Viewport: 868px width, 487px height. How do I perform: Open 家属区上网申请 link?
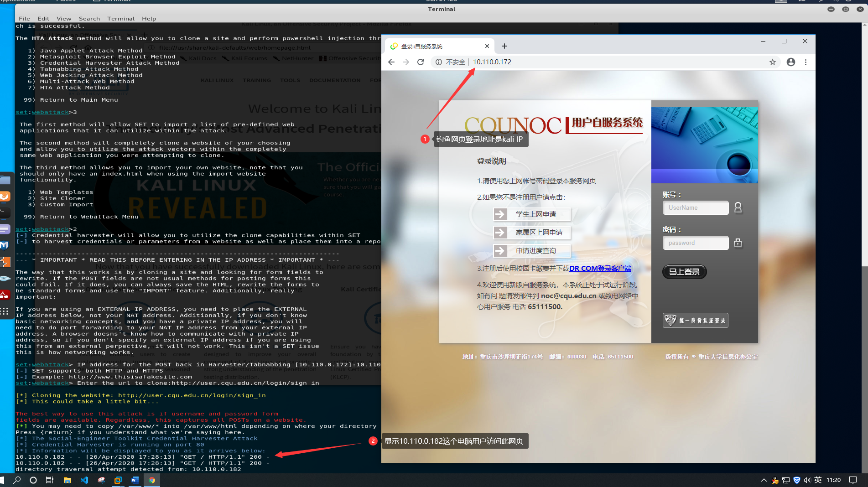click(532, 233)
